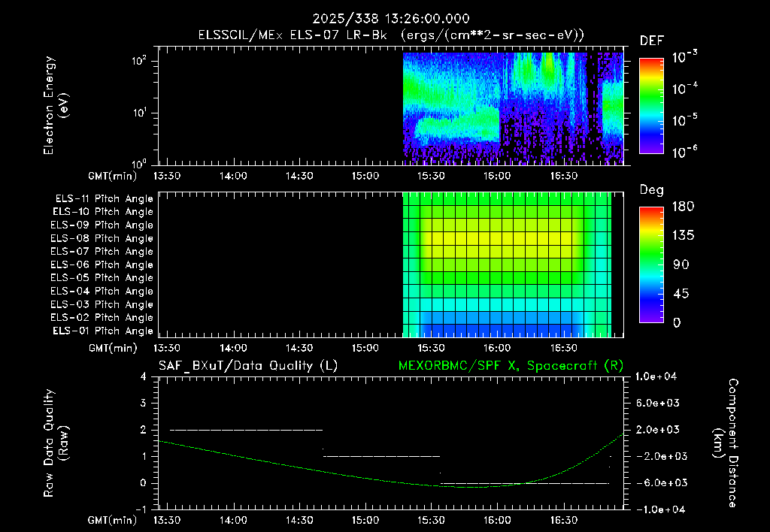Click the 180 value on Deg scale
Screen dimensions: 770x532
coord(683,206)
